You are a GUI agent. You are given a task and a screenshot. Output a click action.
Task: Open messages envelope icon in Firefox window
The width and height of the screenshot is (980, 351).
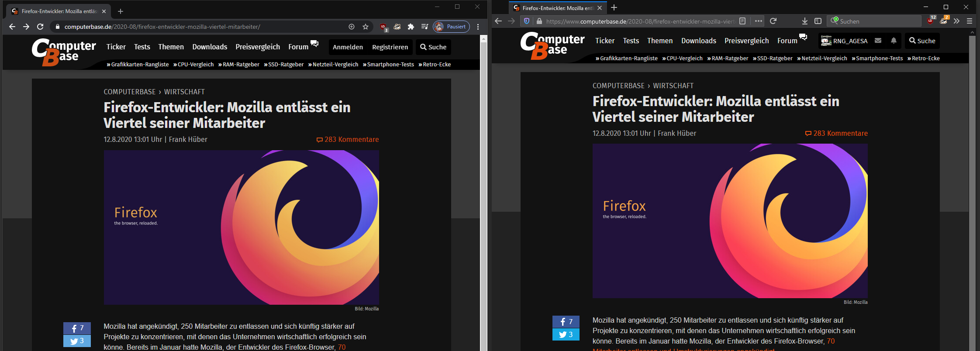(x=878, y=41)
